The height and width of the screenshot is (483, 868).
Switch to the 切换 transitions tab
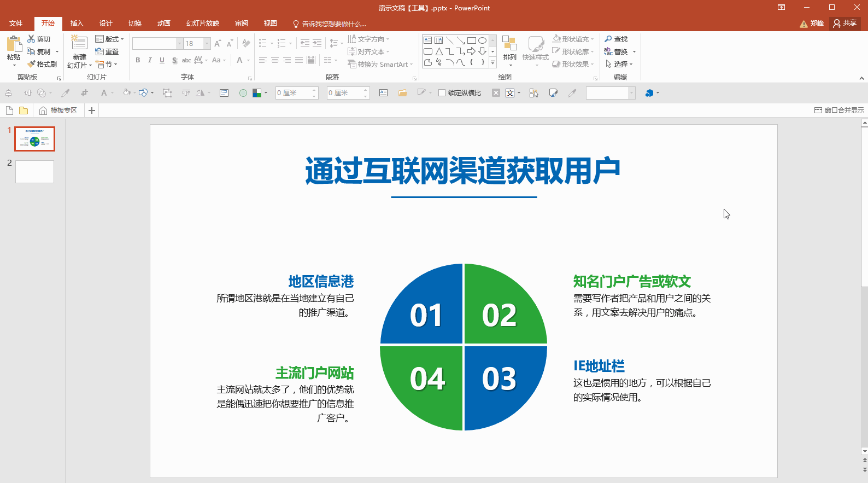coord(134,24)
